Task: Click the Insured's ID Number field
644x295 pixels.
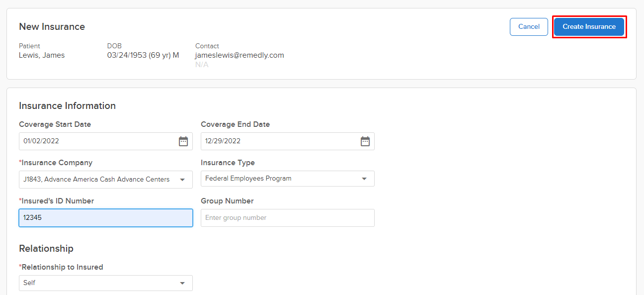Action: click(x=106, y=218)
